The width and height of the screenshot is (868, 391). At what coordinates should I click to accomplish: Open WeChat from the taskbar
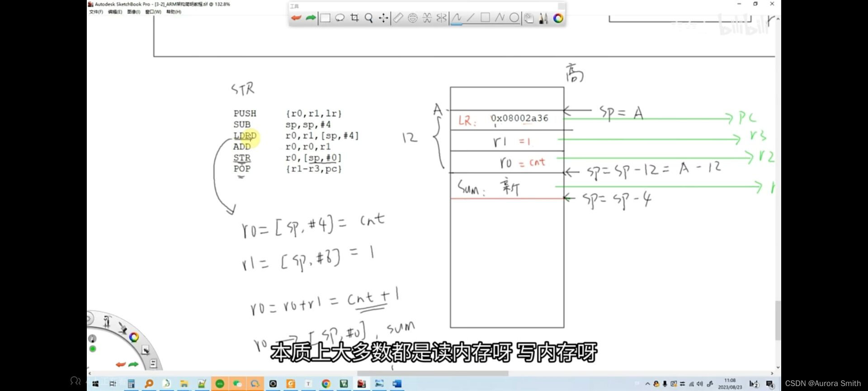pyautogui.click(x=237, y=384)
